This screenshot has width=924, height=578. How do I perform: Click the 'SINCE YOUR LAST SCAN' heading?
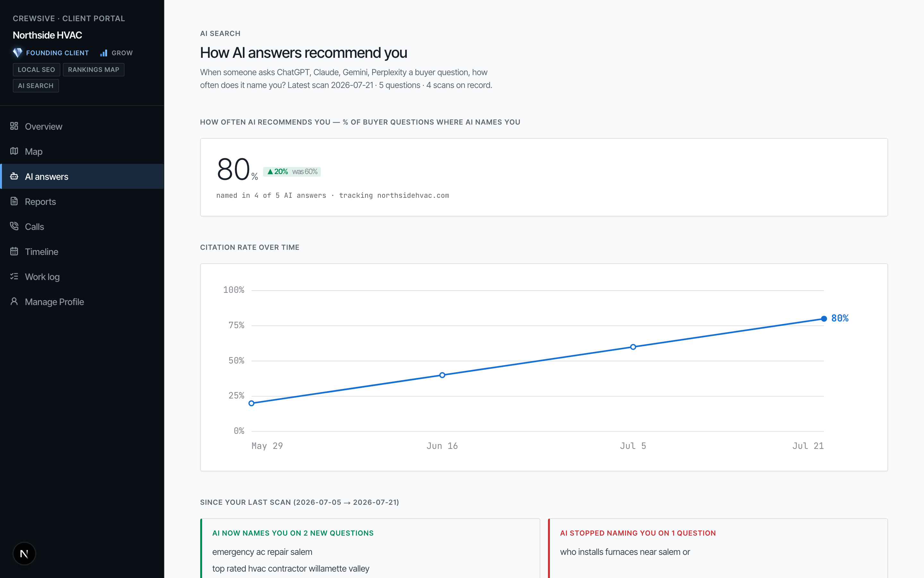point(299,502)
